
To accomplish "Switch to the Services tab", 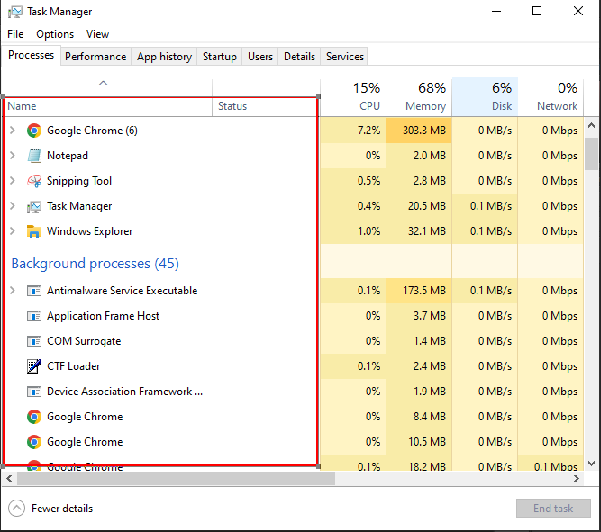I will (345, 56).
